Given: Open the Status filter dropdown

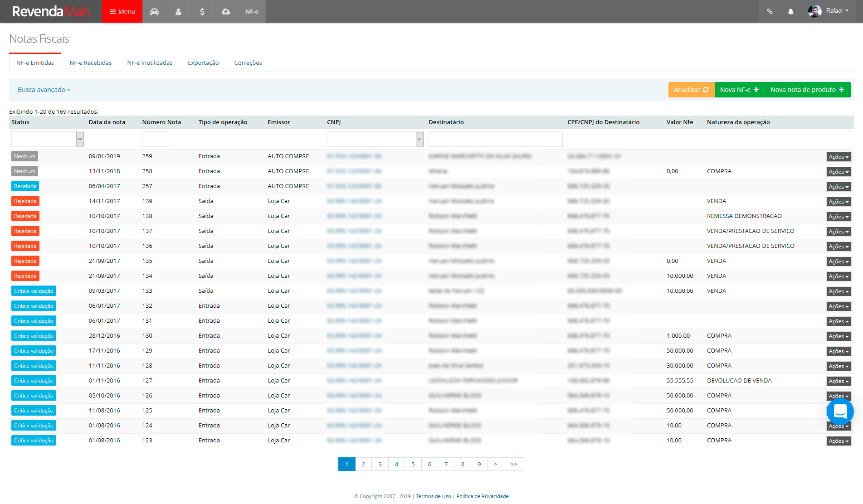Looking at the screenshot, I should 48,139.
